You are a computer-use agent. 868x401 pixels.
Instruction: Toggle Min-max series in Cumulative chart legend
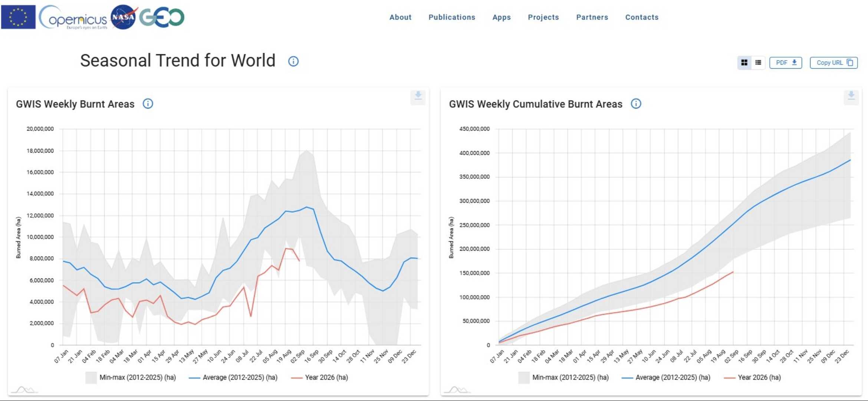click(564, 378)
